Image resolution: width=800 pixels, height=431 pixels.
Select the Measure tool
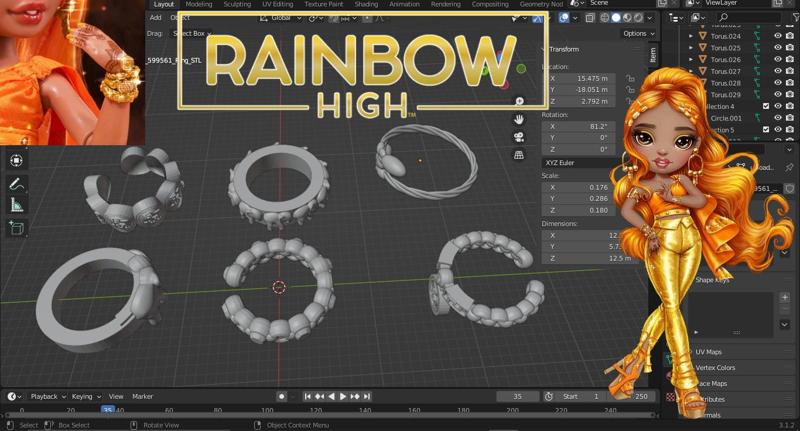(16, 205)
